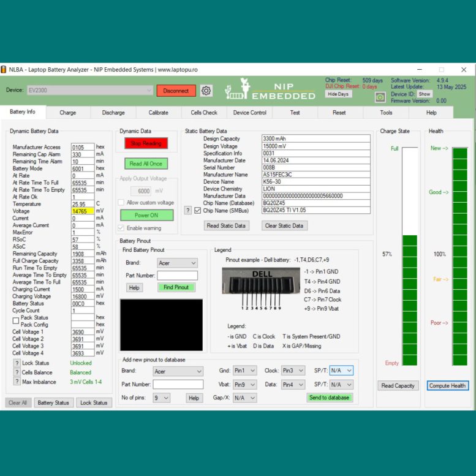Click the NLBA battery icon in title bar
Screen dimensions: 476x476
pos(4,69)
